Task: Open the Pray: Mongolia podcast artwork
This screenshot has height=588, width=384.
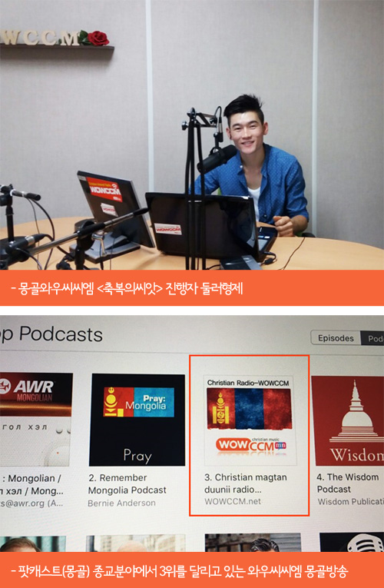Action: (137, 420)
